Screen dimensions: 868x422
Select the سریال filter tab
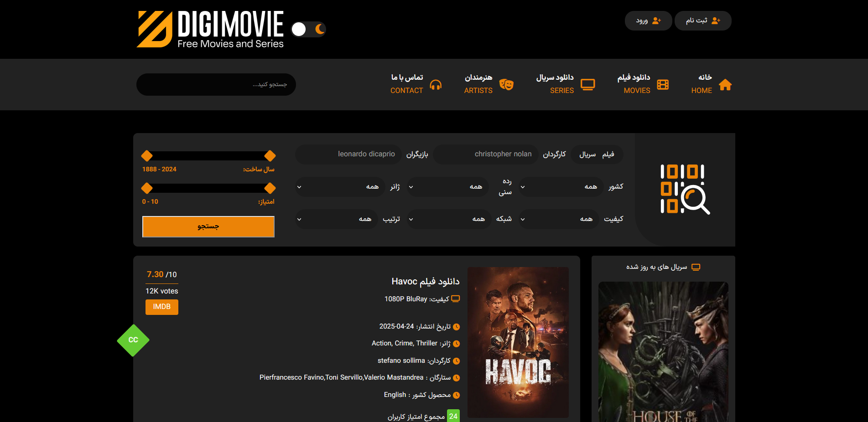coord(587,154)
